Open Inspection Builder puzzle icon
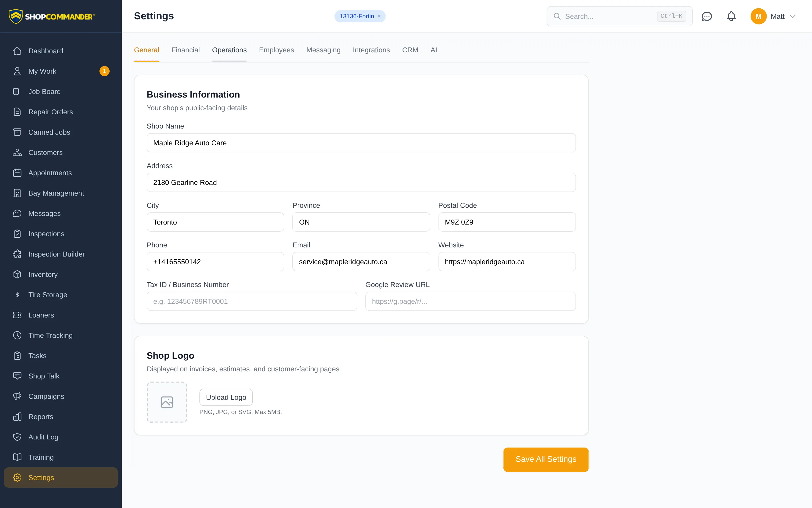Viewport: 812px width, 508px height. pyautogui.click(x=17, y=254)
